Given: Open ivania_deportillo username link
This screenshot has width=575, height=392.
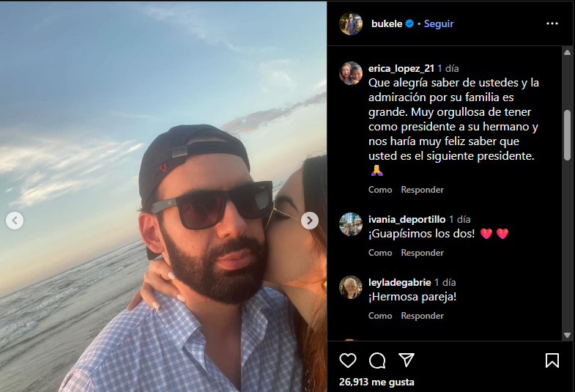Looking at the screenshot, I should [407, 219].
